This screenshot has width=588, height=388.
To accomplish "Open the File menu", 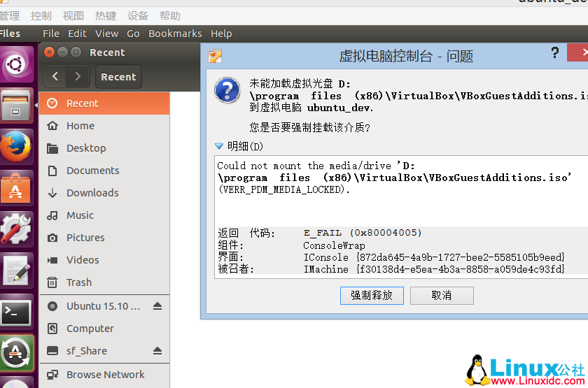I will pyautogui.click(x=50, y=34).
